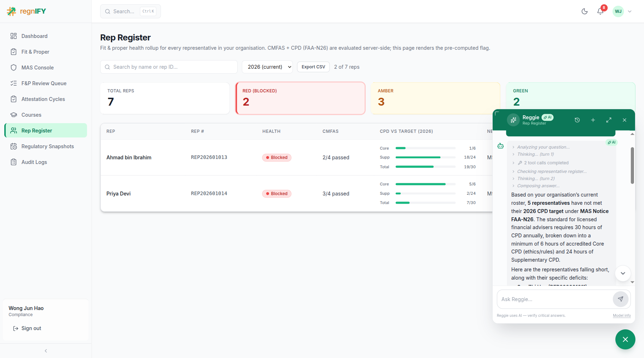Click the Rep Register people icon
Screen dimensions: 644x358
click(14, 131)
